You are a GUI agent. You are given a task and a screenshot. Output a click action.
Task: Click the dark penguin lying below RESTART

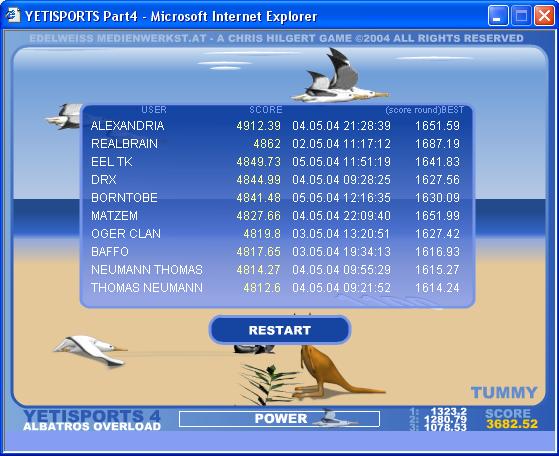[254, 349]
